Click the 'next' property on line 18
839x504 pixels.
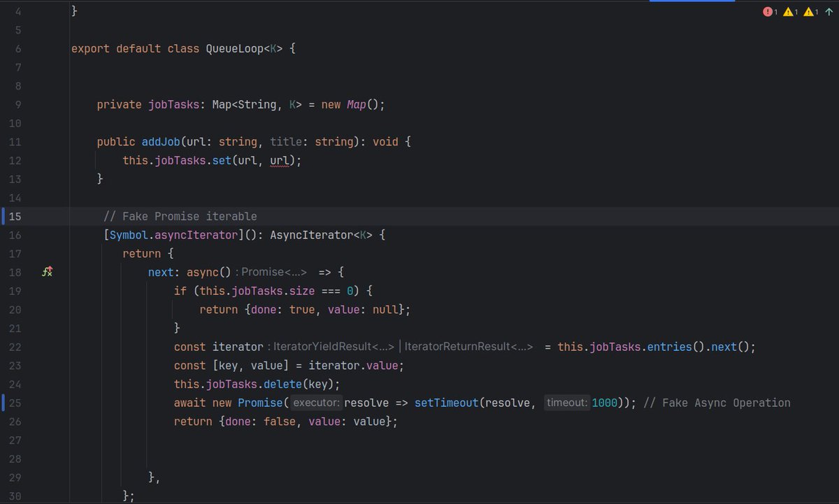coord(161,273)
